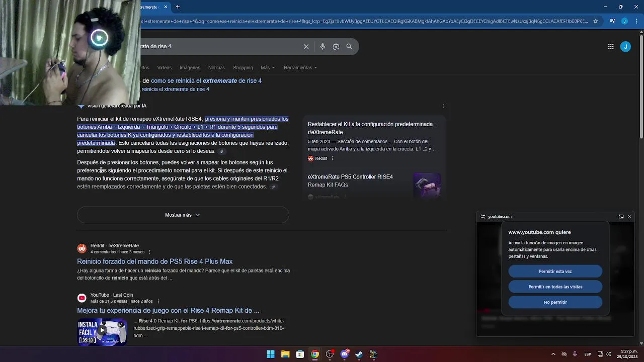Submit the query with the magnifier icon

[349, 46]
